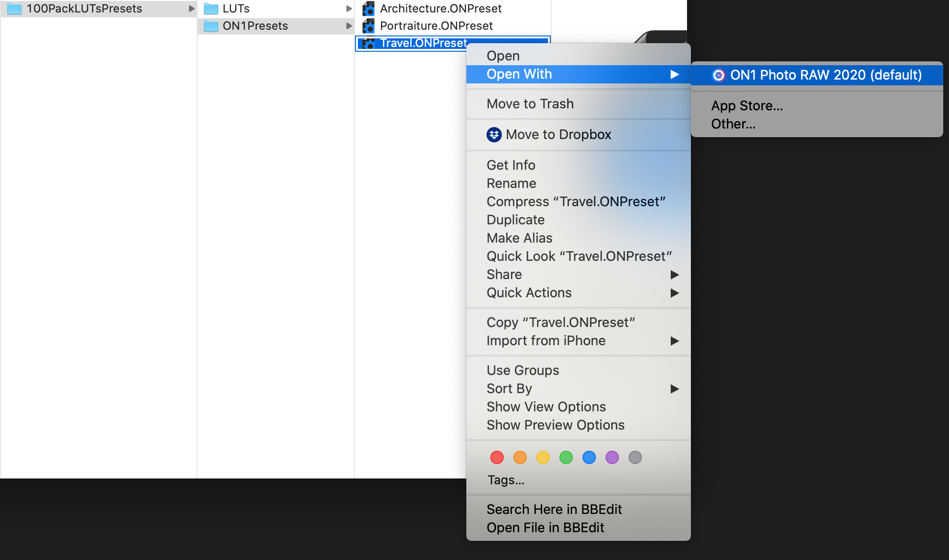Click the LUTs folder icon
Image resolution: width=949 pixels, height=560 pixels.
point(211,9)
